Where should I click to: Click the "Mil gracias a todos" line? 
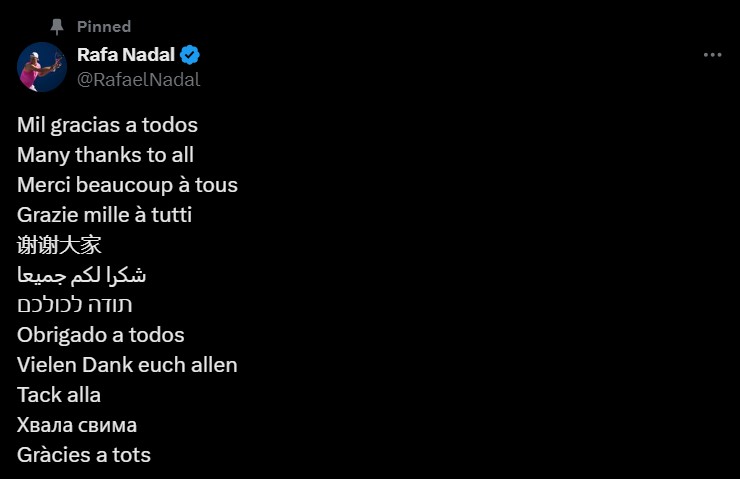point(107,125)
